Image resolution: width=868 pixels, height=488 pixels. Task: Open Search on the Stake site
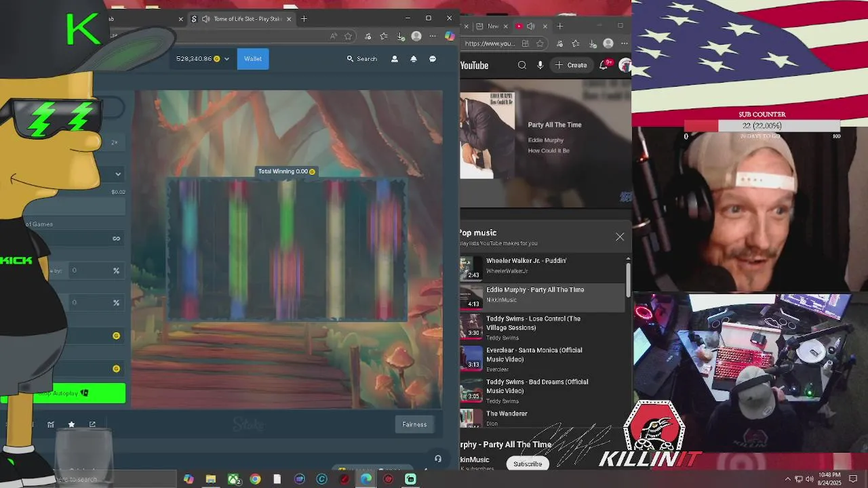click(x=362, y=59)
